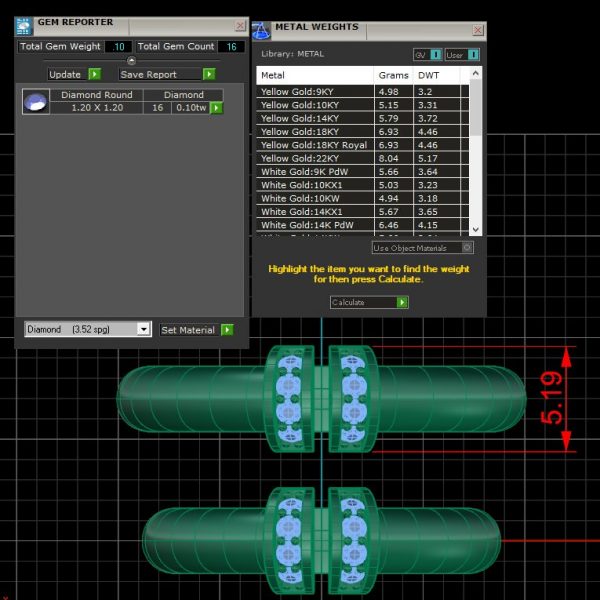Click the DWT column header
The height and width of the screenshot is (600, 600).
coord(437,75)
